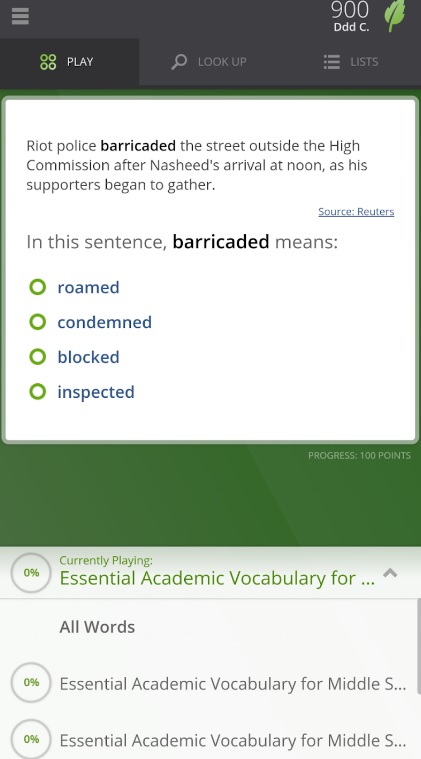The width and height of the screenshot is (421, 759).
Task: Open the Source: Reuters link
Action: point(356,212)
